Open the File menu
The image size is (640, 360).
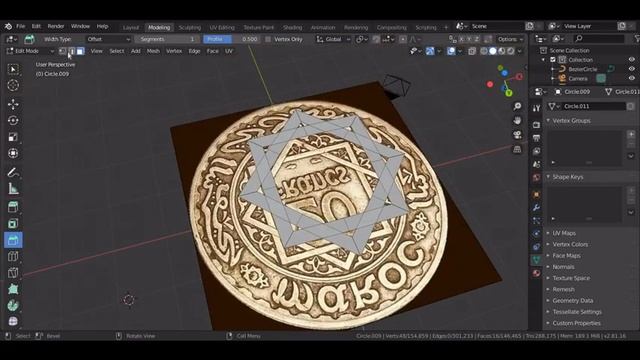coord(20,26)
